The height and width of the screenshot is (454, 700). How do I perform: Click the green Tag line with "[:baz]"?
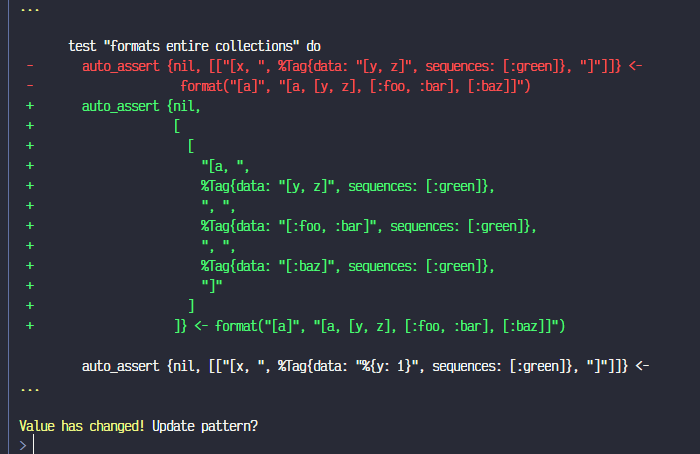pos(348,266)
